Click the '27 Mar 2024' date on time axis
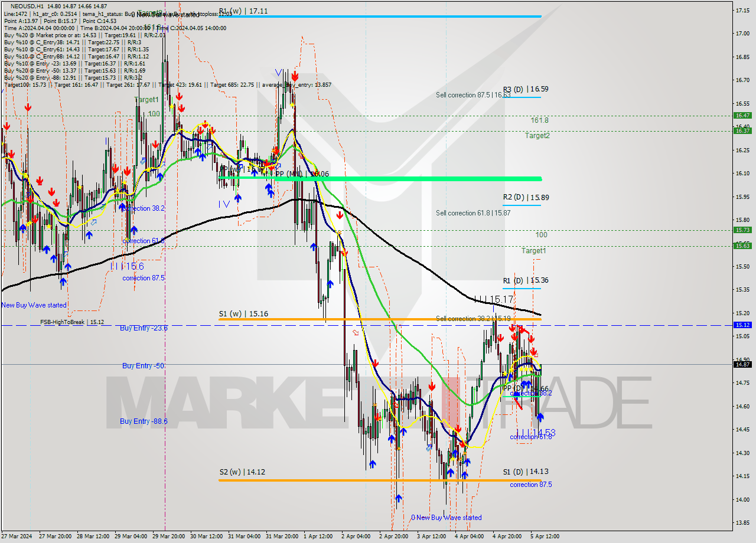Image resolution: width=756 pixels, height=543 pixels. [17, 537]
